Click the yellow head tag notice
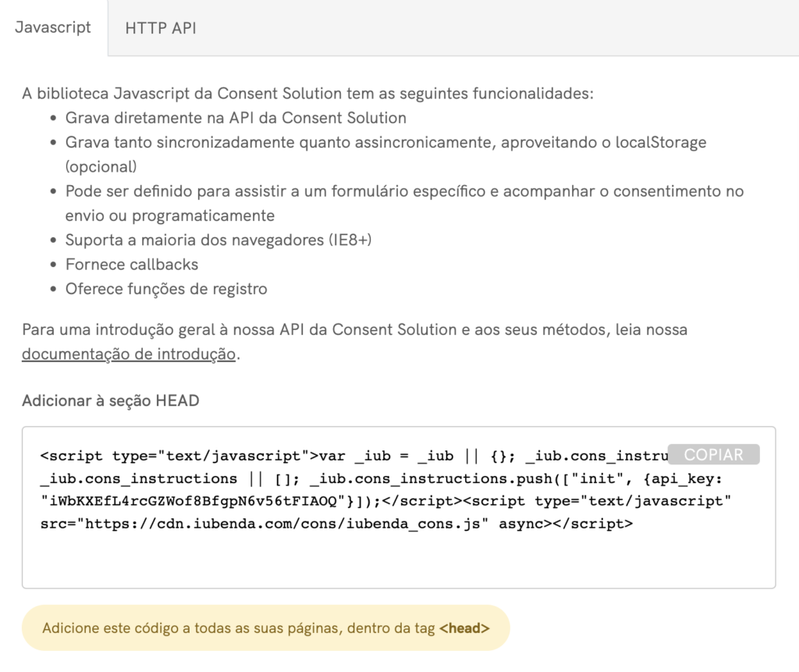The width and height of the screenshot is (799, 672). coord(265,628)
